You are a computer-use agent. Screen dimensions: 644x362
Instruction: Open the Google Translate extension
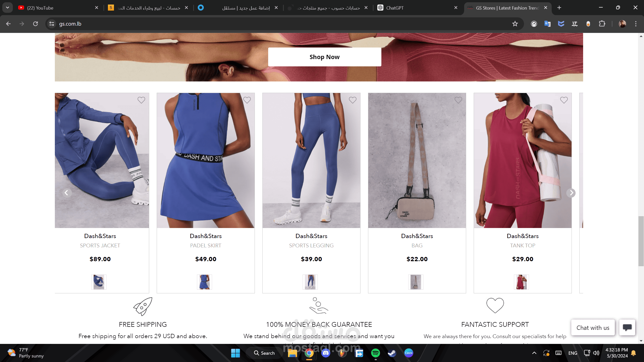[547, 24]
